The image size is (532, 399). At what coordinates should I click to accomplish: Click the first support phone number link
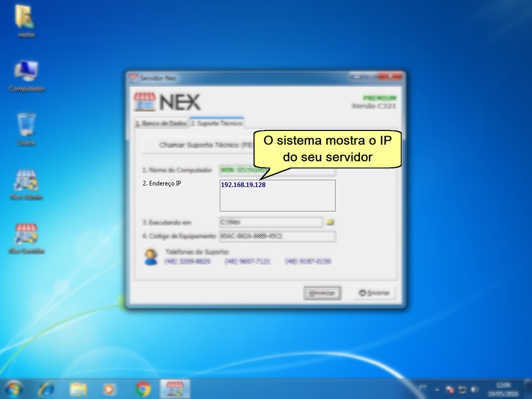(x=187, y=261)
